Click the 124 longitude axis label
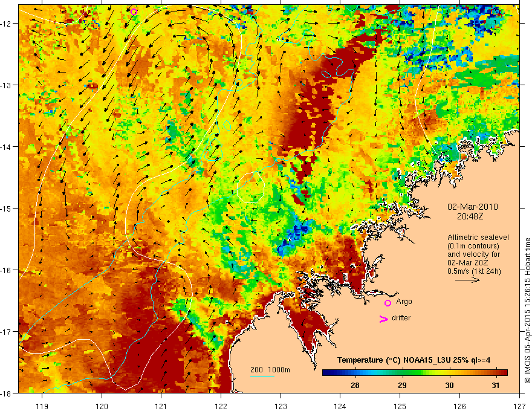The image size is (532, 411). click(340, 406)
